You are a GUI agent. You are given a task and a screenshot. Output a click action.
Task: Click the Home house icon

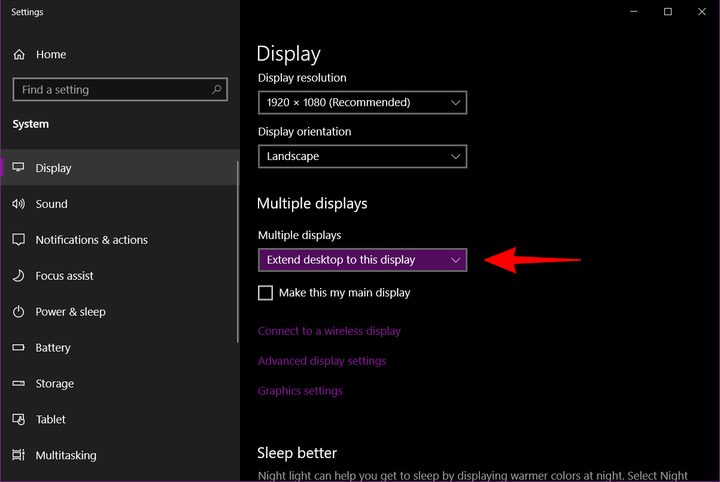pos(19,55)
